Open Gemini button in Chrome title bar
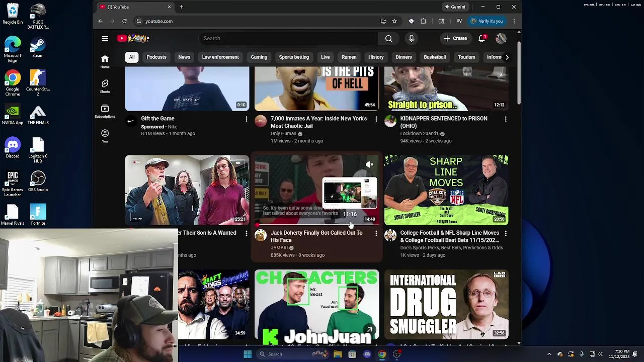Viewport: 644px width, 362px height. coord(454,7)
